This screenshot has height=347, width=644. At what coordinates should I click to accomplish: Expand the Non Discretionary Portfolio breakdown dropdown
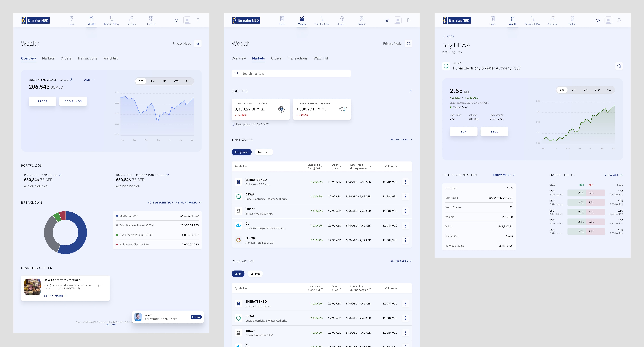(174, 202)
